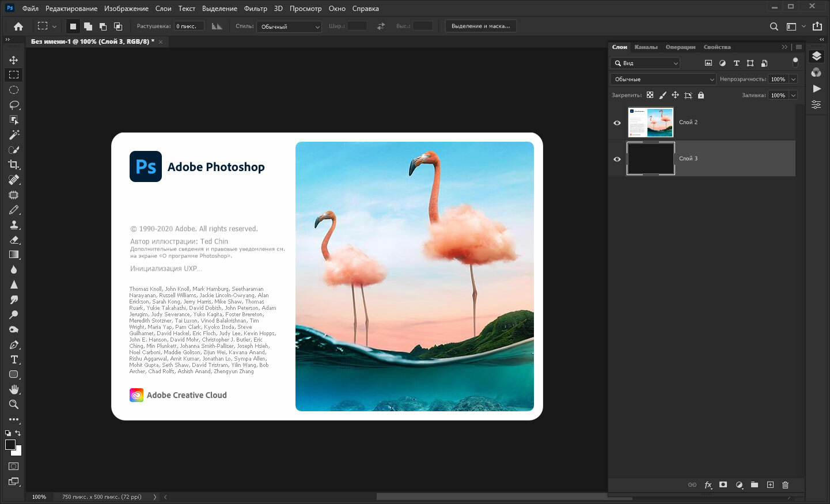Open the Непрозрачность slider dropdown arrow
The image size is (830, 504).
794,79
